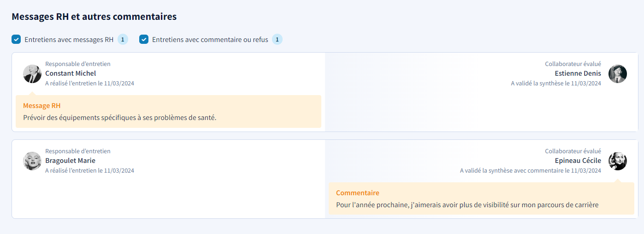The image size is (644, 234).
Task: Open Bragoulet Marie's avatar photo
Action: click(x=32, y=161)
